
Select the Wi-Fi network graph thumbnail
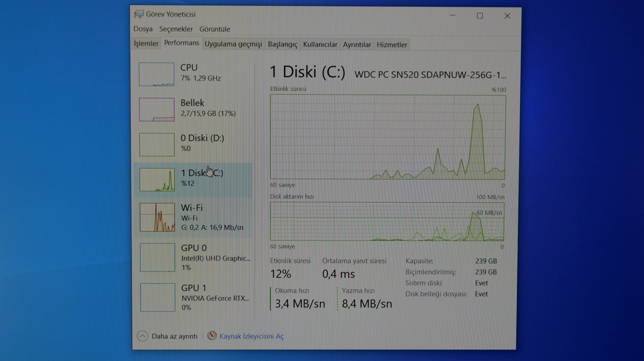(157, 217)
